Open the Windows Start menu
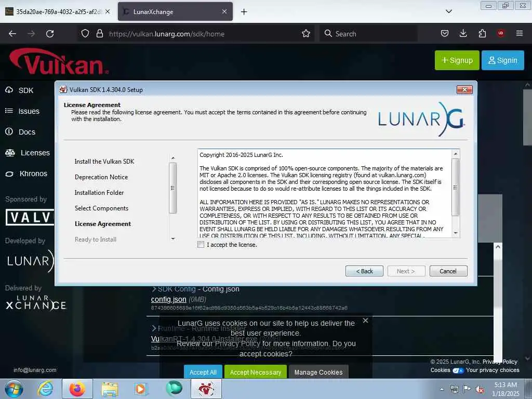This screenshot has height=399, width=532. click(14, 389)
